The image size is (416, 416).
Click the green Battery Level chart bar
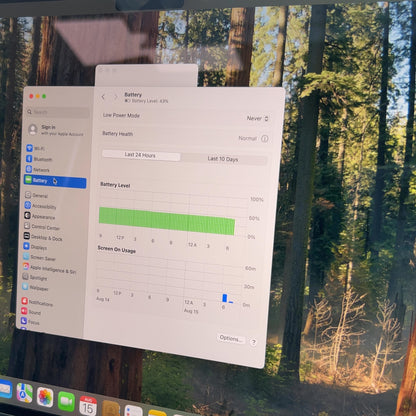(167, 221)
